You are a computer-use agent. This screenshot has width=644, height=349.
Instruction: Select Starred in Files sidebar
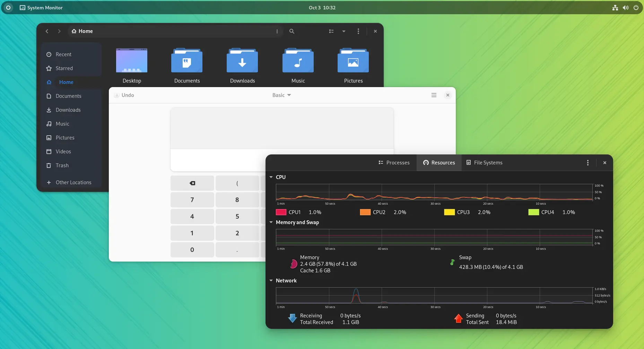tap(71, 68)
